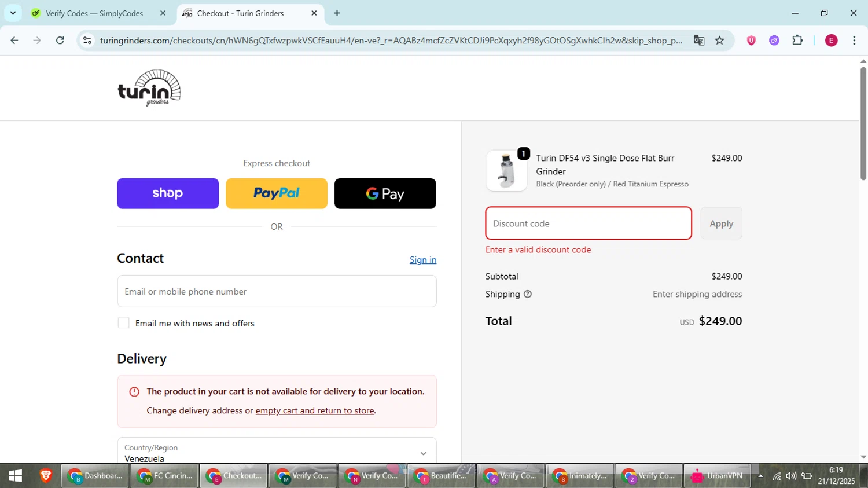Open the Extensions puzzle icon
The image size is (868, 488).
tap(797, 41)
